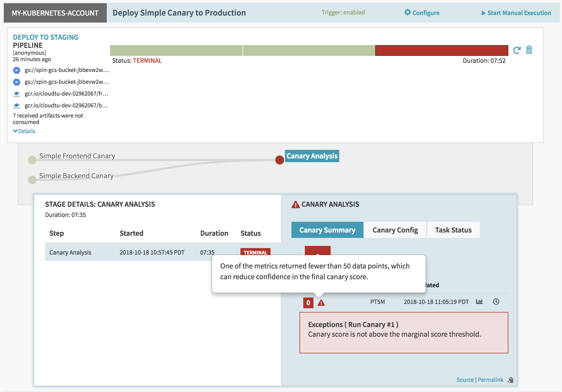
Task: Click the first gs://spin-gcs-bucket artifact text
Action: tap(67, 70)
